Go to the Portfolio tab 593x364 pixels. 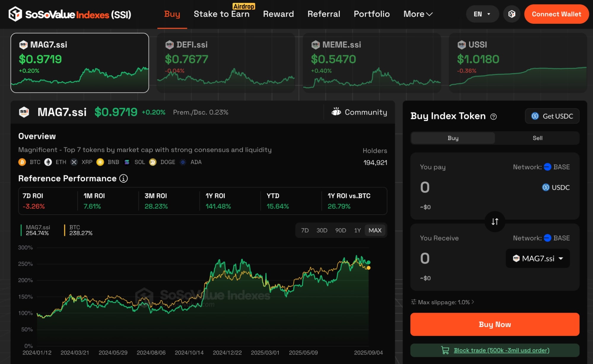tap(371, 14)
